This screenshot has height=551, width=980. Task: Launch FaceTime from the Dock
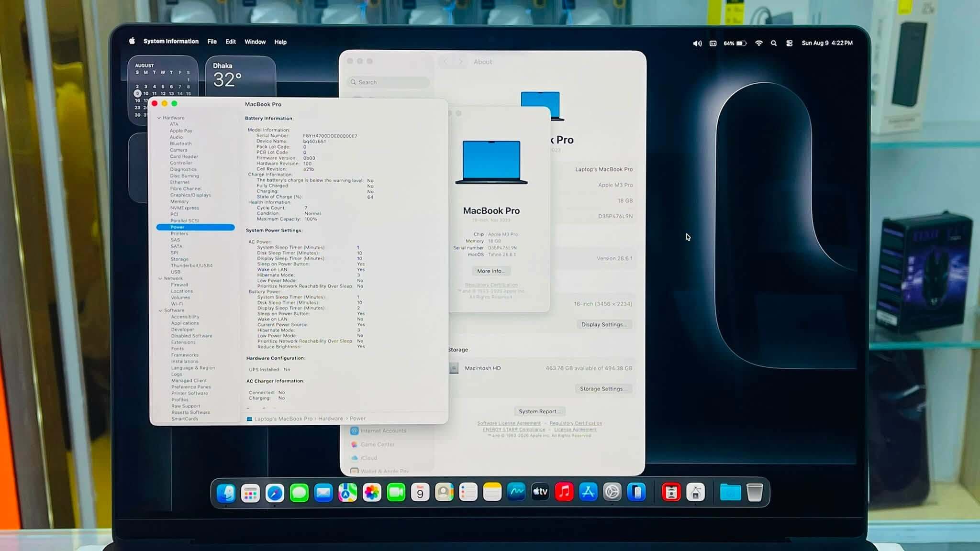click(x=396, y=493)
